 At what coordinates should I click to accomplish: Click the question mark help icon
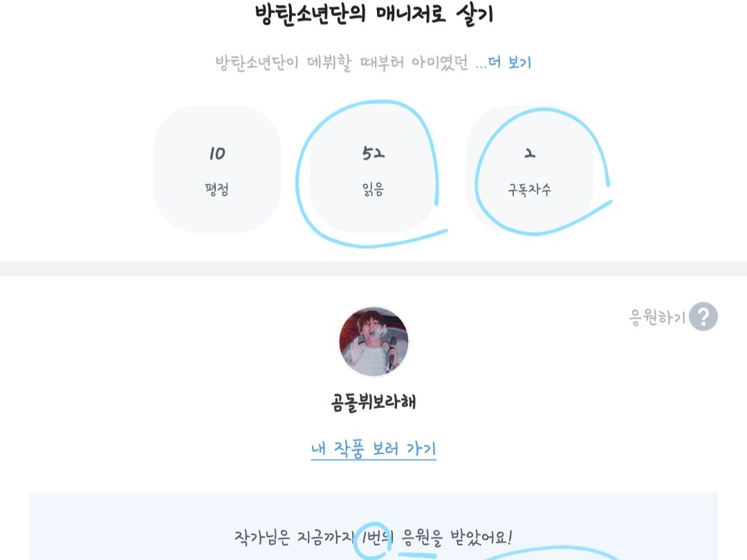tap(703, 317)
